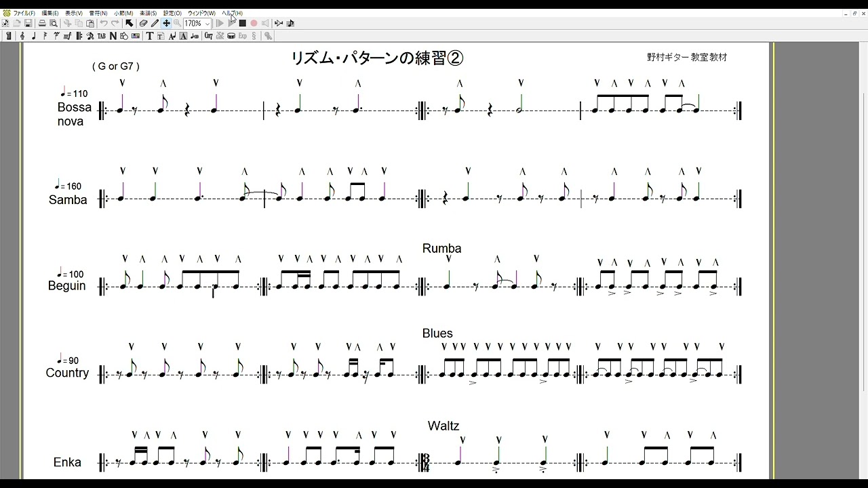
Task: Open the quarter note palette
Action: click(x=34, y=36)
